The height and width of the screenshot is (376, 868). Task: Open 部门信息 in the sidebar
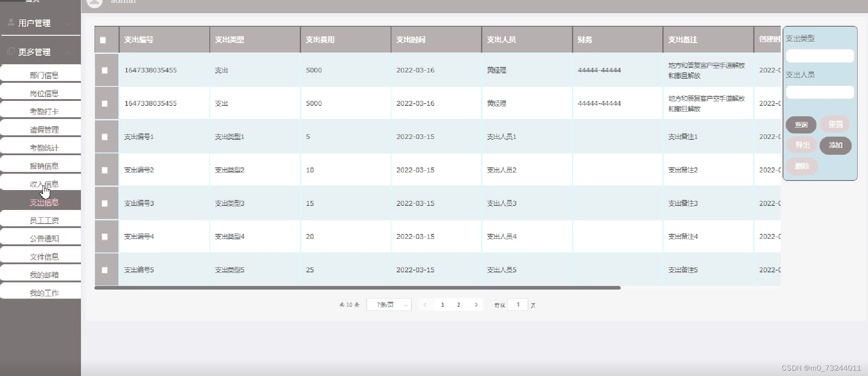pyautogui.click(x=41, y=74)
